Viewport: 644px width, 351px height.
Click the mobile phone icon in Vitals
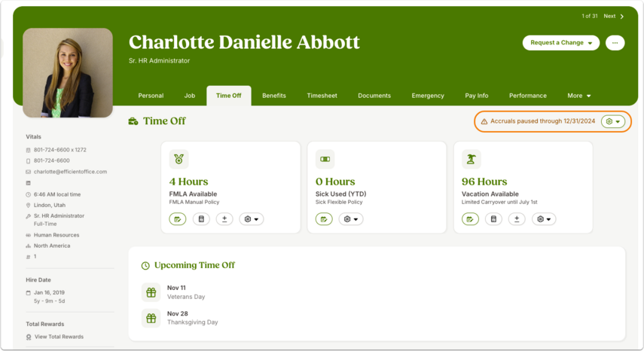tap(29, 161)
